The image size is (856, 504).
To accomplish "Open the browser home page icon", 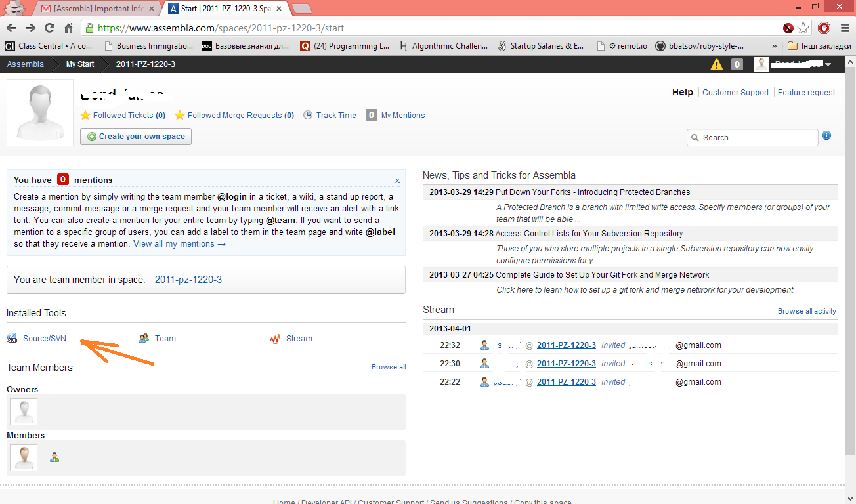I will 68,28.
